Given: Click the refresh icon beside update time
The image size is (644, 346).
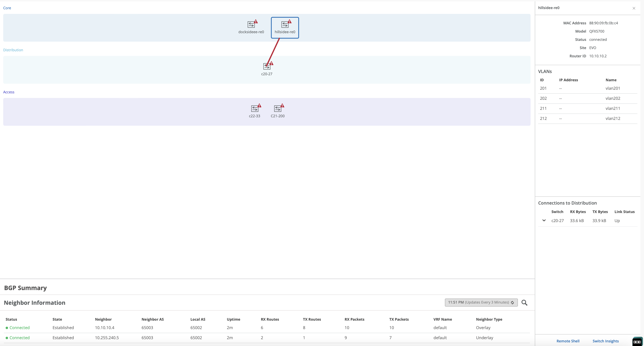Looking at the screenshot, I should click(512, 303).
